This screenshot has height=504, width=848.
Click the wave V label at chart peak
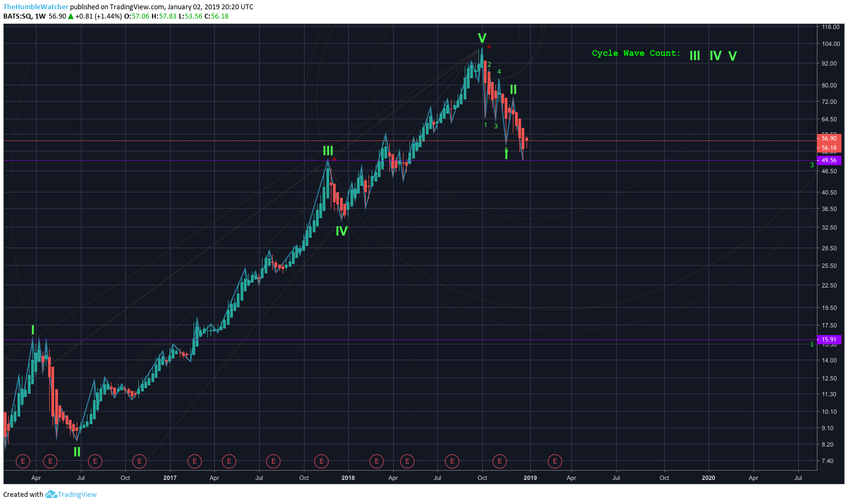pyautogui.click(x=482, y=38)
